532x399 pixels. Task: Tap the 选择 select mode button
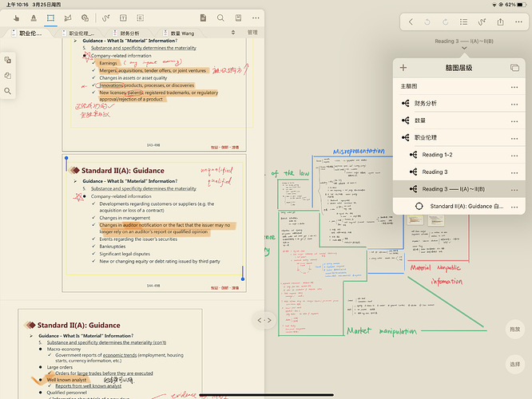pyautogui.click(x=514, y=364)
